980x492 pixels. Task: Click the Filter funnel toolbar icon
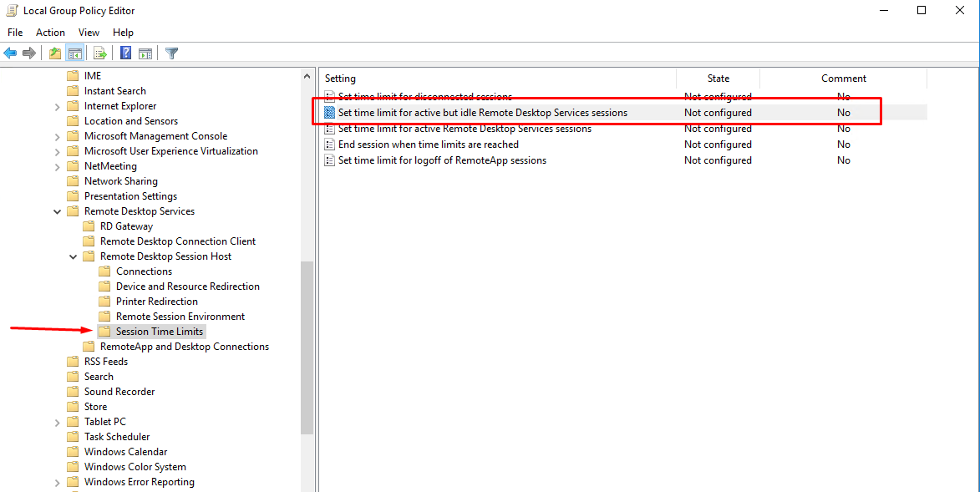tap(171, 53)
